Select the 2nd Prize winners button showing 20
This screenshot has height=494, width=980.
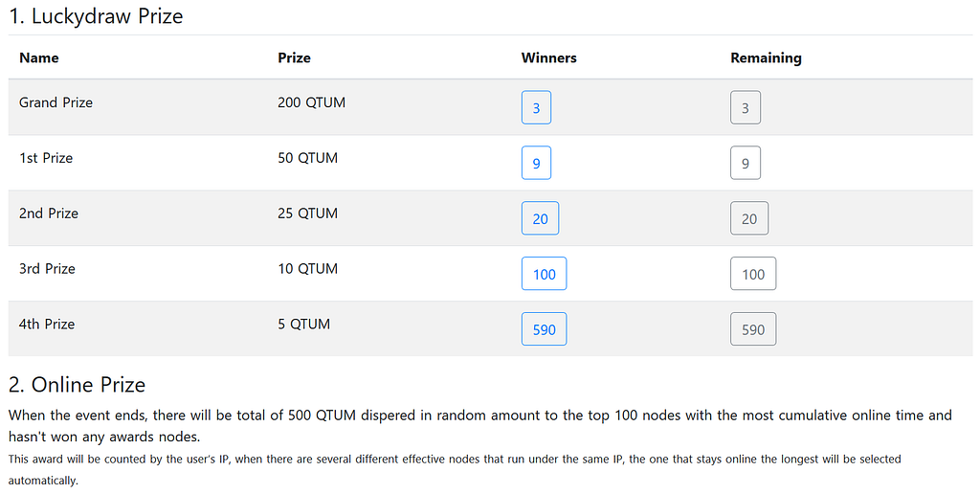pyautogui.click(x=540, y=218)
